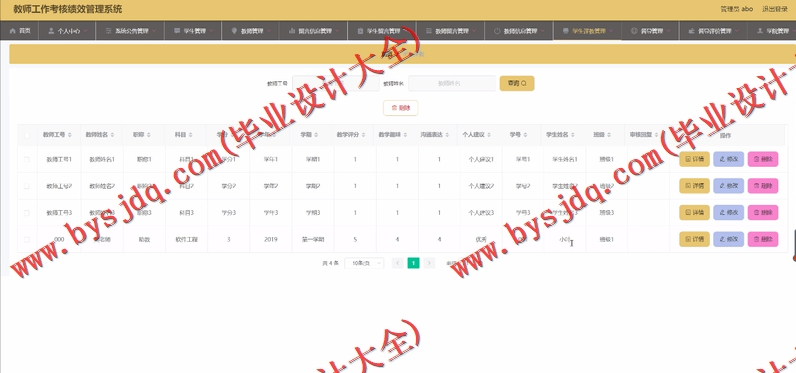796x373 pixels.
Task: Sort table by 审核回复 column
Action: (656, 135)
